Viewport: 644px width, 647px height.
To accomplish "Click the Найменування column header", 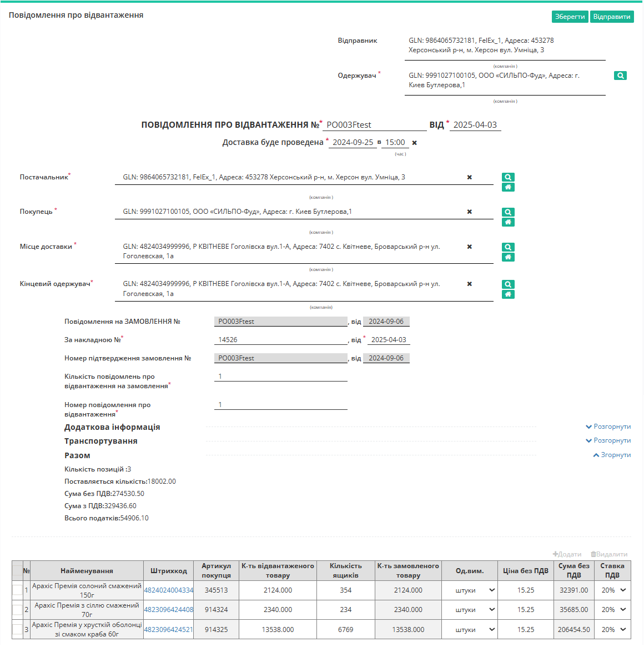I will click(x=87, y=571).
